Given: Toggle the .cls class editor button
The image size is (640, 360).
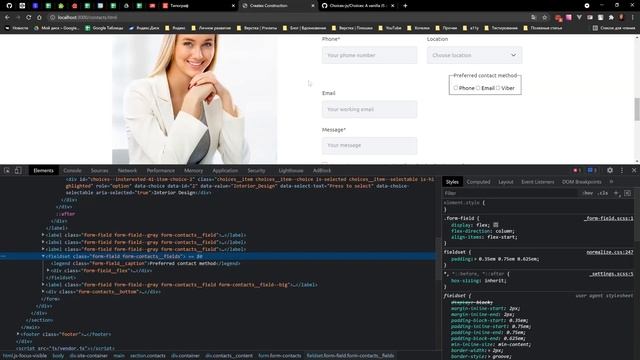Looking at the screenshot, I should point(603,193).
